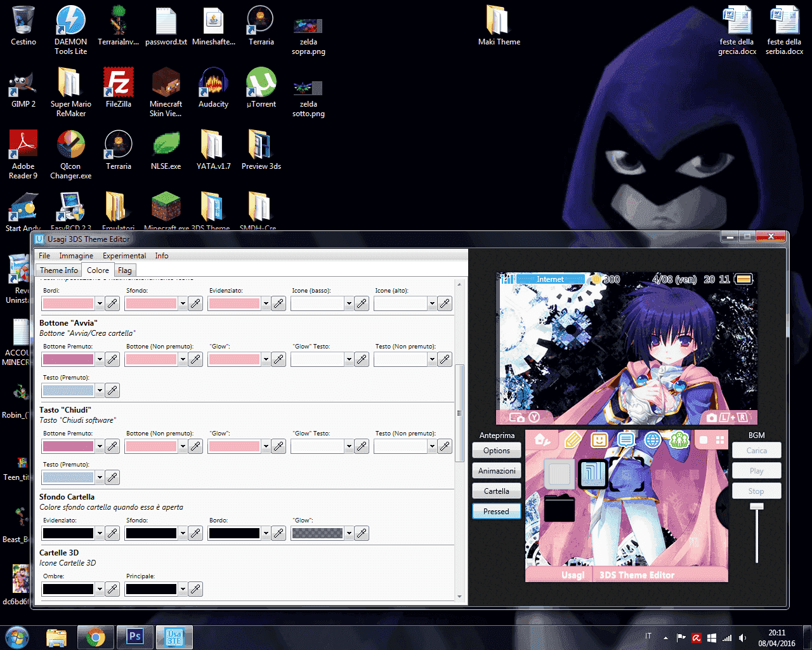The image size is (812, 650).
Task: Click the µTorrent desktop icon
Action: [x=261, y=89]
